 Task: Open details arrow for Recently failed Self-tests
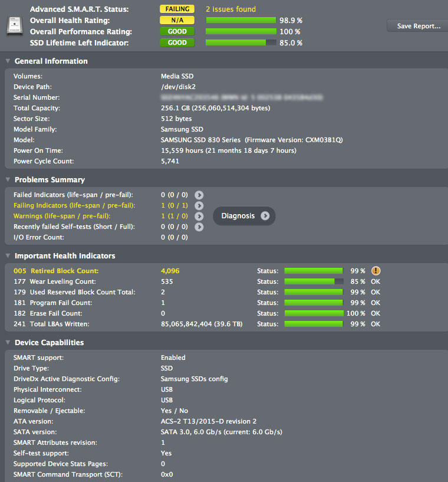pos(199,227)
